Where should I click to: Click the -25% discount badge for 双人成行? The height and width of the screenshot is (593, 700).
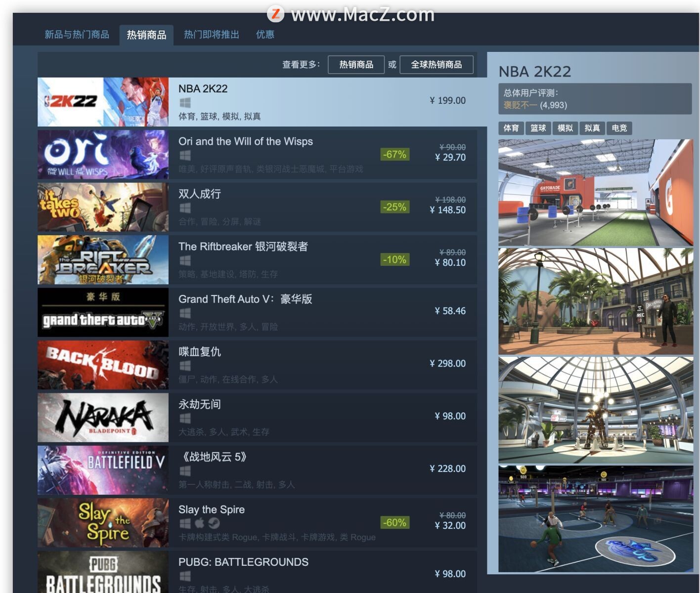click(x=394, y=207)
